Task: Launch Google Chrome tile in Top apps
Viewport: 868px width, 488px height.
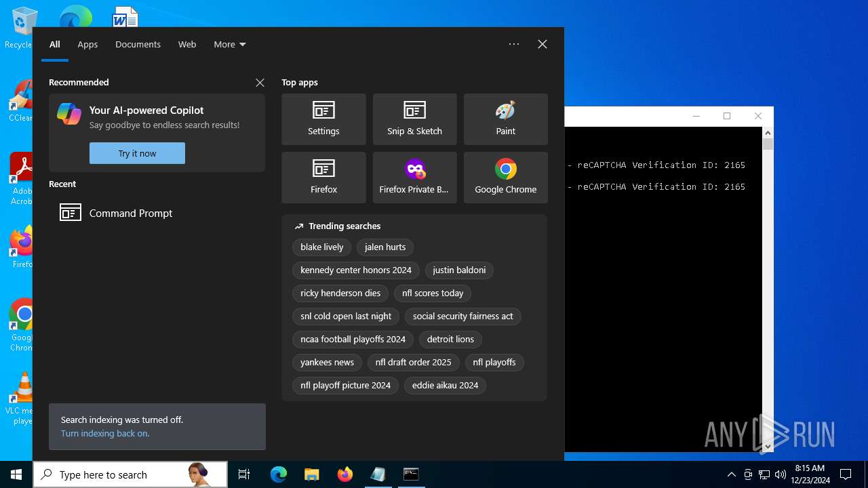Action: click(x=505, y=178)
